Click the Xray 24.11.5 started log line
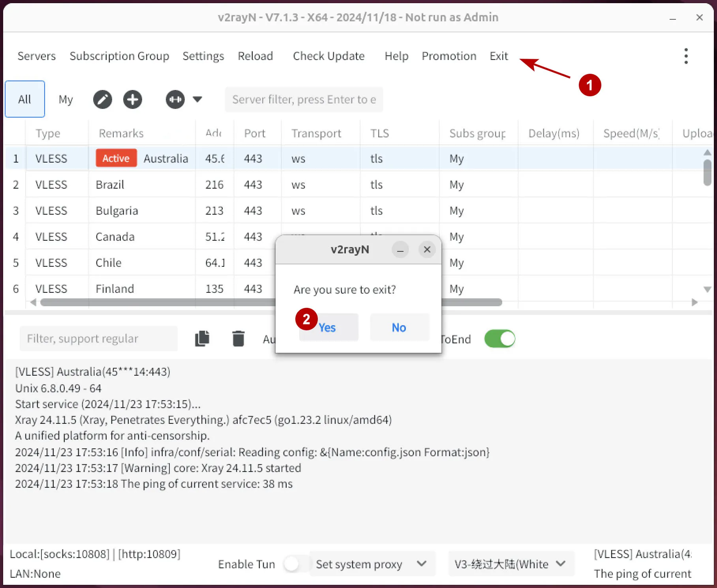717x588 pixels. 158,468
